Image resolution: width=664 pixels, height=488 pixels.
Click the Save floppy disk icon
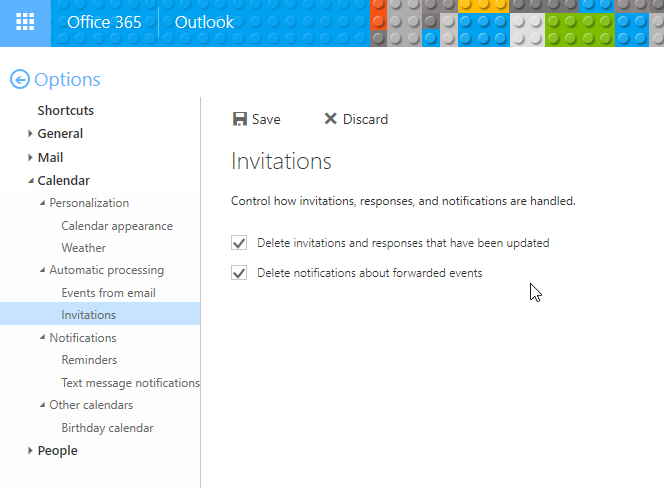point(240,119)
